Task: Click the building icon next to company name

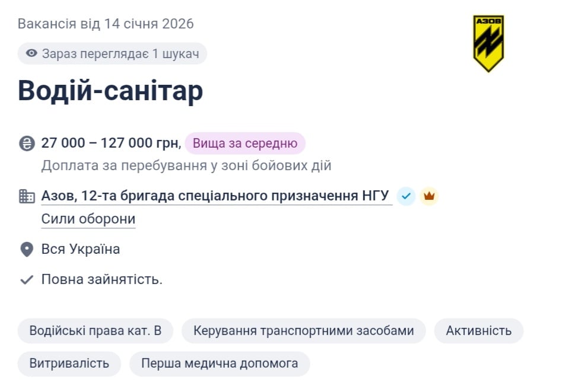Action: (x=26, y=196)
